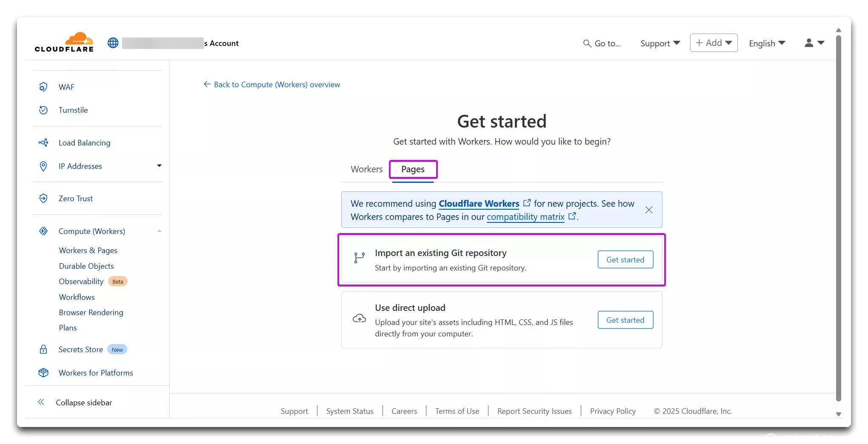
Task: Open the English language dropdown
Action: click(767, 43)
